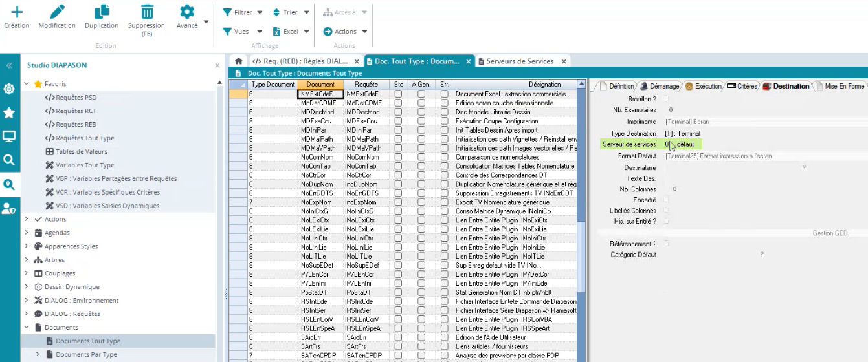This screenshot has height=362, width=868.
Task: Click the Modification pencil icon
Action: click(x=57, y=12)
